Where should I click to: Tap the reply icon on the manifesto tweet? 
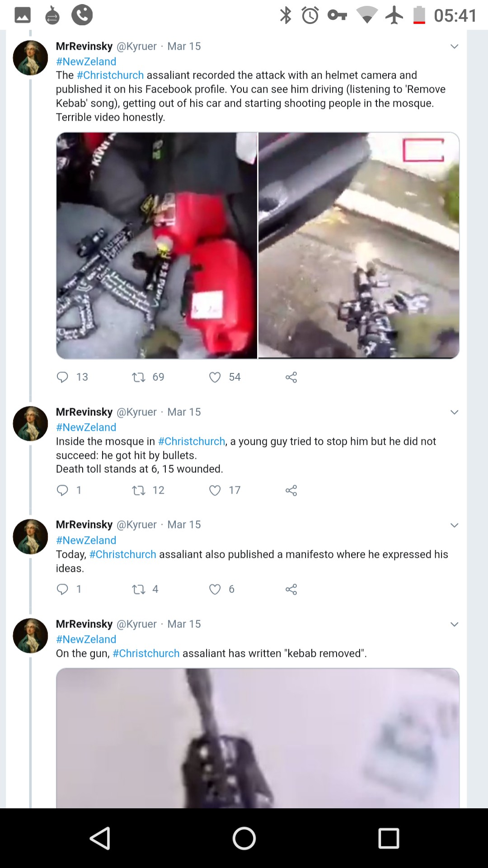[62, 589]
